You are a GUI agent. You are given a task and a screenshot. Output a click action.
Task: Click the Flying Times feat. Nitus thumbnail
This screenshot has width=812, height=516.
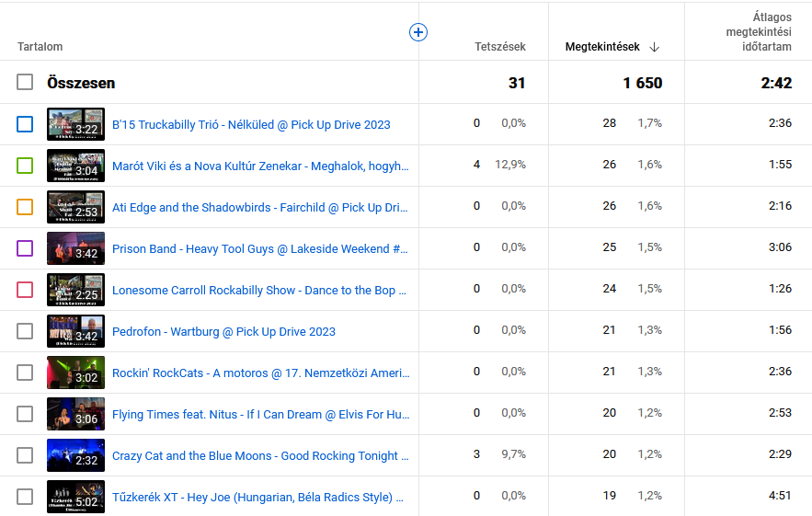point(75,414)
